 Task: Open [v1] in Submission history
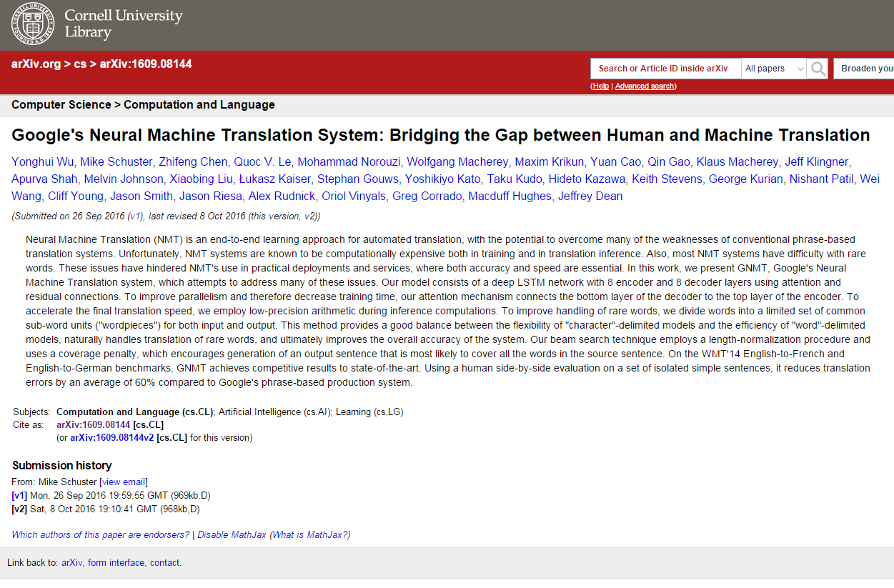point(19,496)
